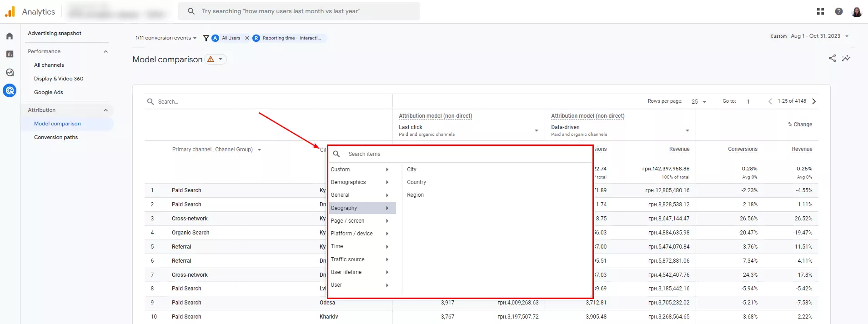Open Advertising snapshot

(55, 33)
